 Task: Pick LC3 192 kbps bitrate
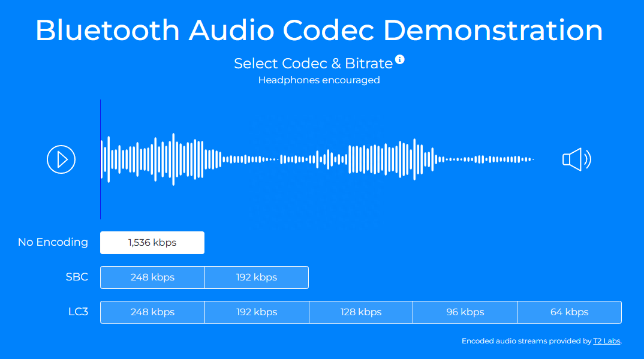(257, 312)
